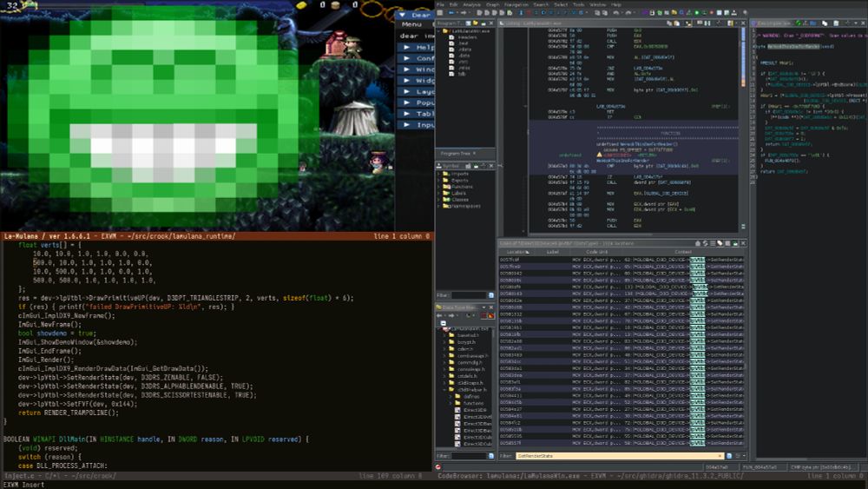This screenshot has height=489, width=868.
Task: Select d3d9caps.h in Data Type Manager
Action: [x=470, y=383]
